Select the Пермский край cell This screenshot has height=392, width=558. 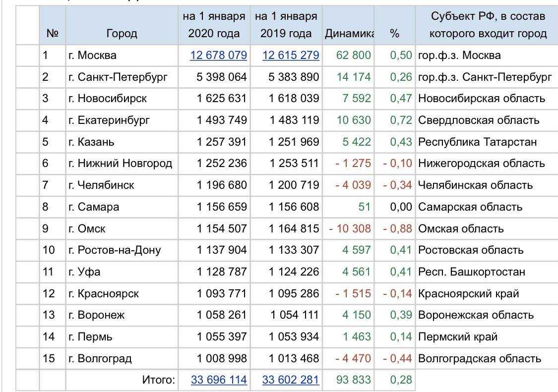point(488,336)
